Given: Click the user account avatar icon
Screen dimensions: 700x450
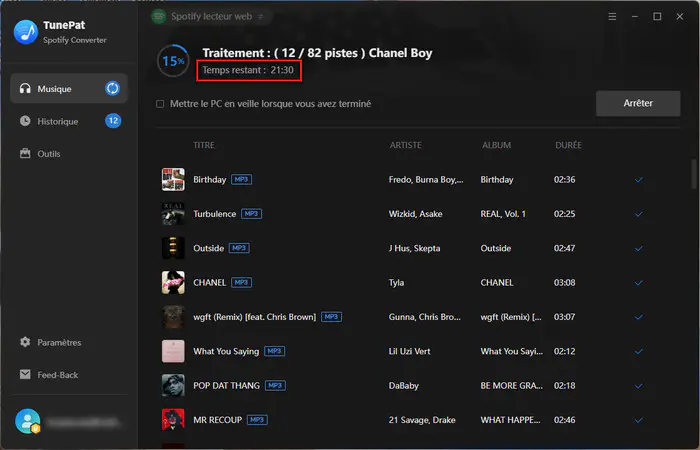Looking at the screenshot, I should click(x=28, y=421).
